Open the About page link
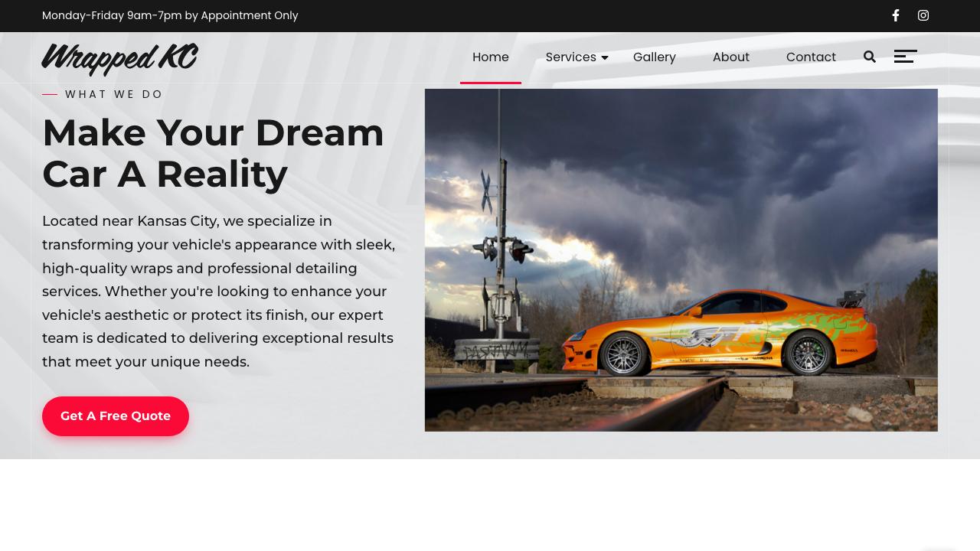The width and height of the screenshot is (980, 551). (730, 57)
